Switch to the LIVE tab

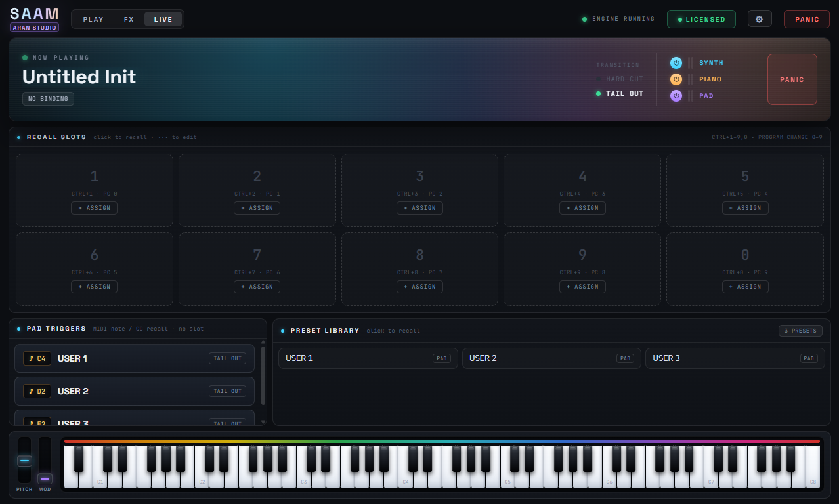163,19
